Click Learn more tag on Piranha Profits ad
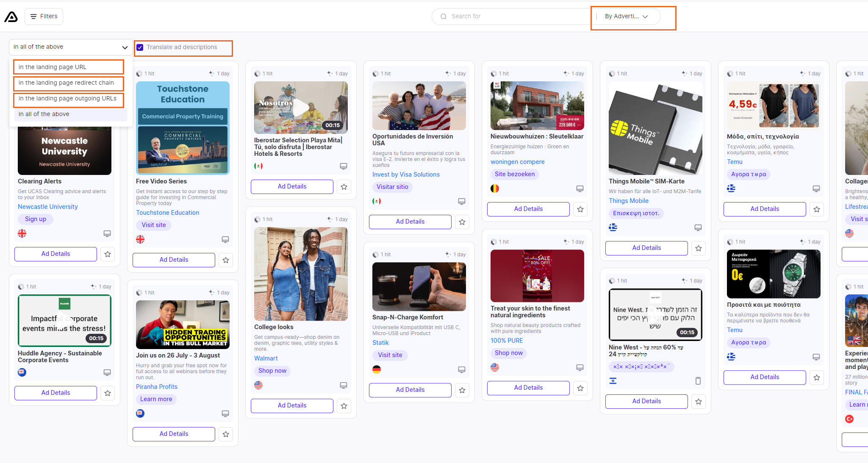The width and height of the screenshot is (868, 463). [x=156, y=399]
